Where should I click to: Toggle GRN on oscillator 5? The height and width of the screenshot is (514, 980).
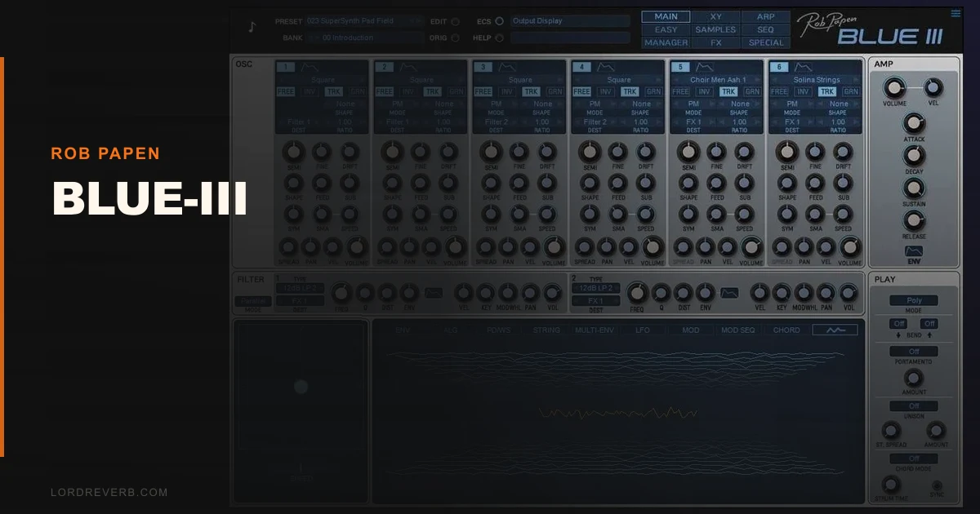pyautogui.click(x=752, y=92)
